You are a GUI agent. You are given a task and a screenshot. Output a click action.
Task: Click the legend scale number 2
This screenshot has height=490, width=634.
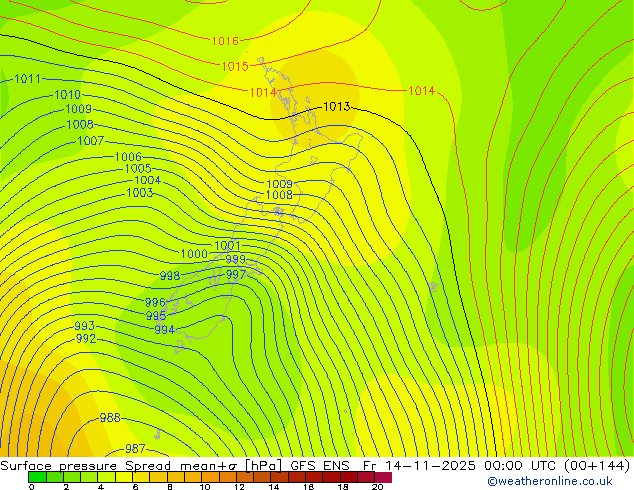(x=66, y=487)
